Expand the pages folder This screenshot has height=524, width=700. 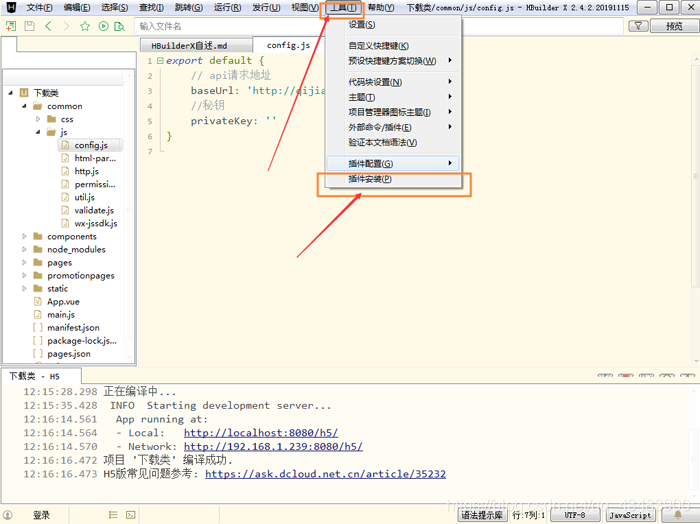coord(24,262)
